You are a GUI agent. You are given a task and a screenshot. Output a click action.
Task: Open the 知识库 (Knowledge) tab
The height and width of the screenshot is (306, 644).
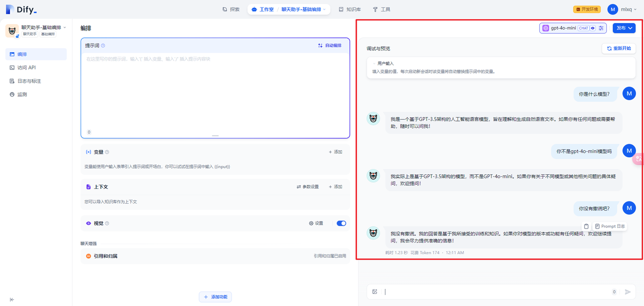click(x=350, y=10)
